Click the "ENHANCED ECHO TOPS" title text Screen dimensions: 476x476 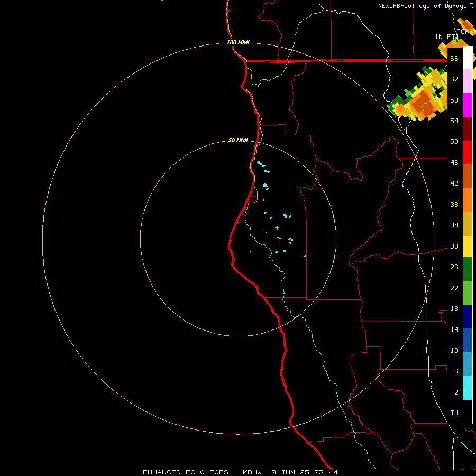tap(186, 472)
